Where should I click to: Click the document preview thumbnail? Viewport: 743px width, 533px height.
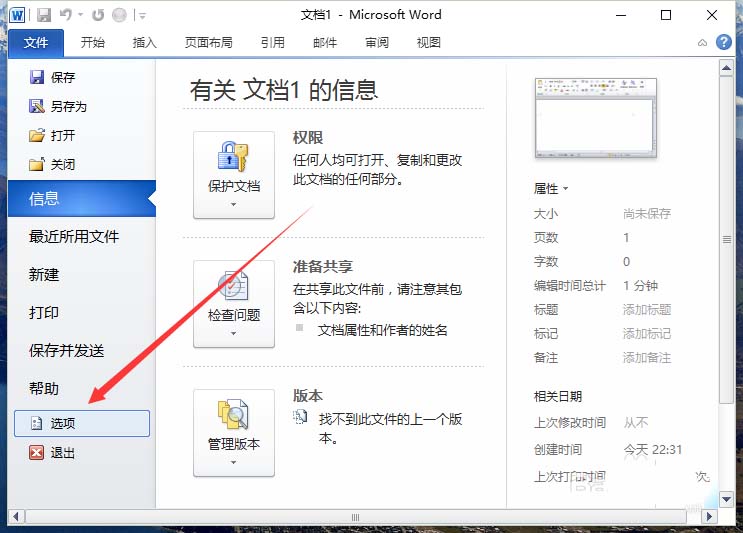(x=595, y=118)
